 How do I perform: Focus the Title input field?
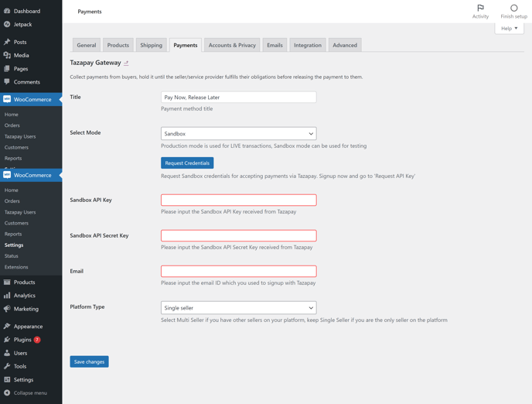(x=238, y=97)
